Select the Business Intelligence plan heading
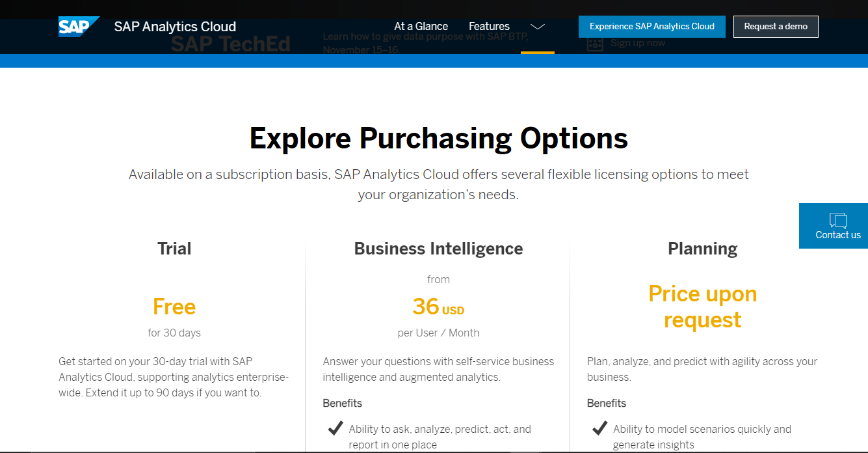Viewport: 868px width, 453px height. (438, 249)
